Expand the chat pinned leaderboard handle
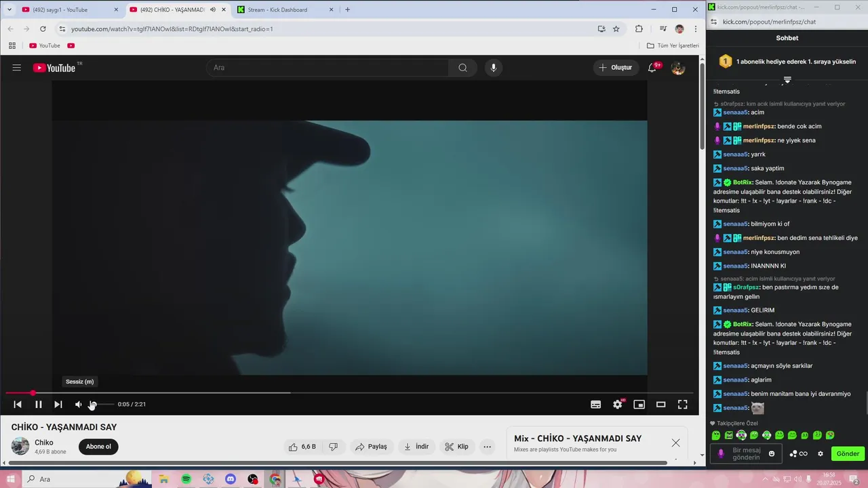The image size is (868, 488). (x=787, y=79)
